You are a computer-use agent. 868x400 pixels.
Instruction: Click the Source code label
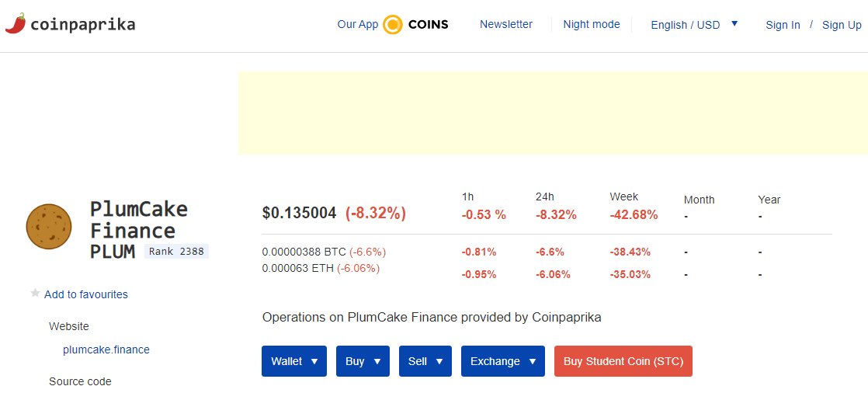click(80, 381)
